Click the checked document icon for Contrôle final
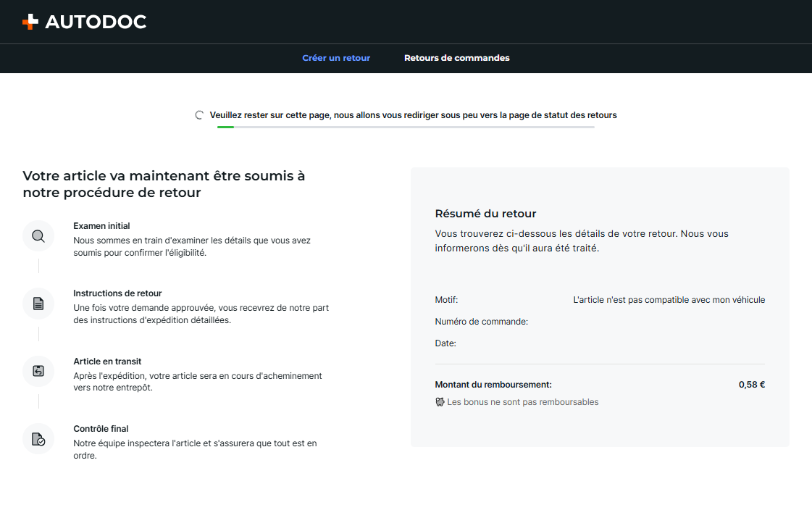Viewport: 812px width, 518px height. [38, 439]
